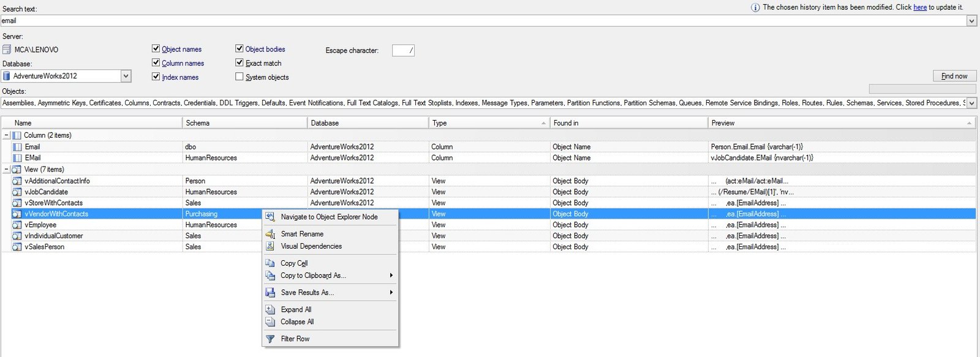This screenshot has width=980, height=357.
Task: Click the info icon beside history message
Action: coord(755,7)
